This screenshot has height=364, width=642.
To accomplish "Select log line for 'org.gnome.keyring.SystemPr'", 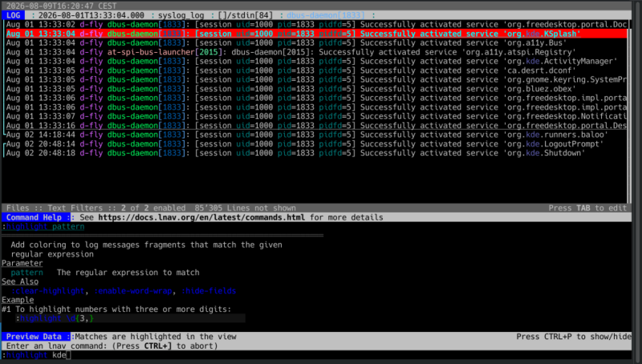I will [316, 79].
